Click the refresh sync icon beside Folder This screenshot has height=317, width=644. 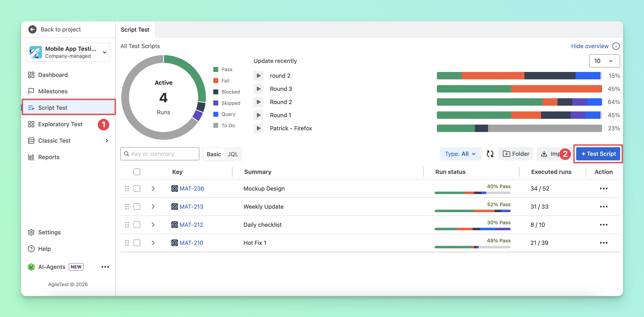click(490, 154)
